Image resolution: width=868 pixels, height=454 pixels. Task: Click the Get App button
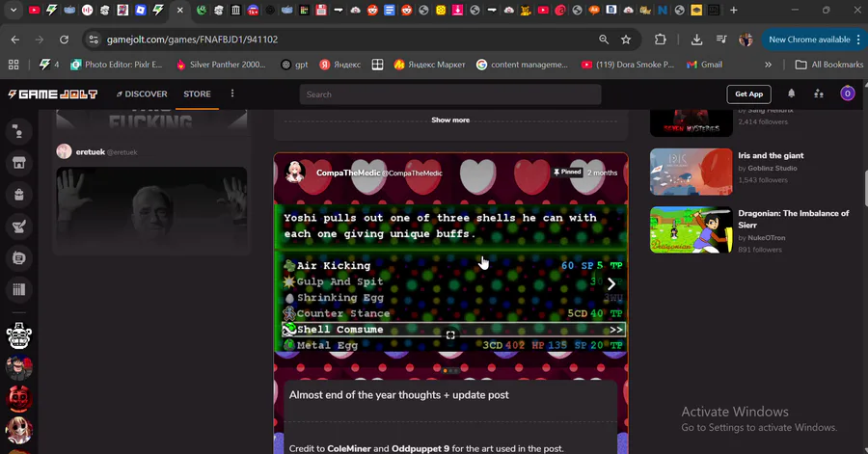748,94
